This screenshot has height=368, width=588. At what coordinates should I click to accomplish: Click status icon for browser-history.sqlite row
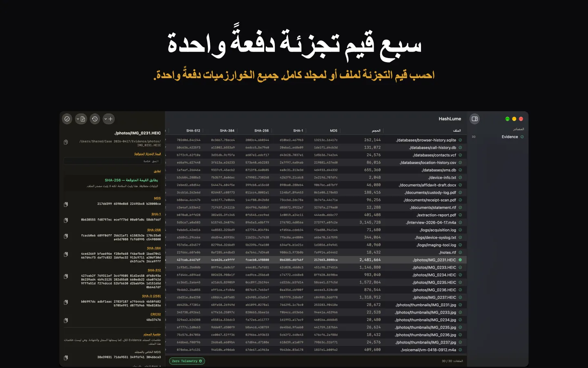point(460,140)
